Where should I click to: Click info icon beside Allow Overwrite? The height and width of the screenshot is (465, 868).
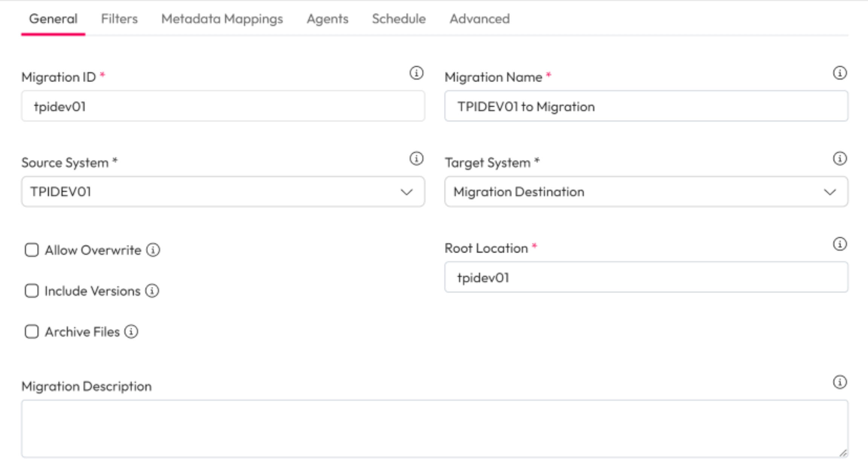tap(153, 250)
